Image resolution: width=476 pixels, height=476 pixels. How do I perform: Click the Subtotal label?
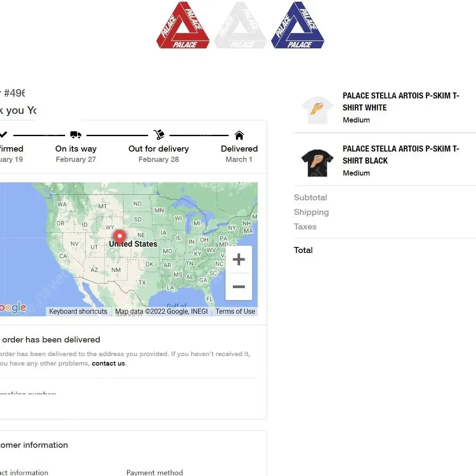[310, 198]
